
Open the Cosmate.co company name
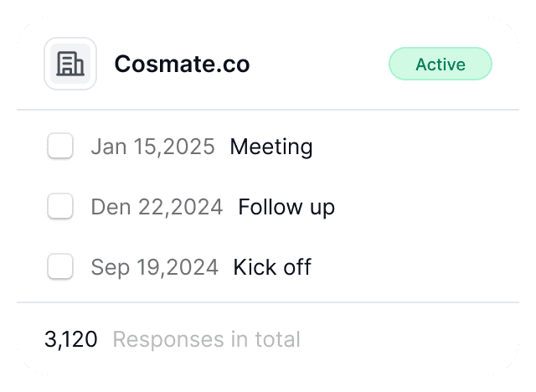pyautogui.click(x=182, y=64)
